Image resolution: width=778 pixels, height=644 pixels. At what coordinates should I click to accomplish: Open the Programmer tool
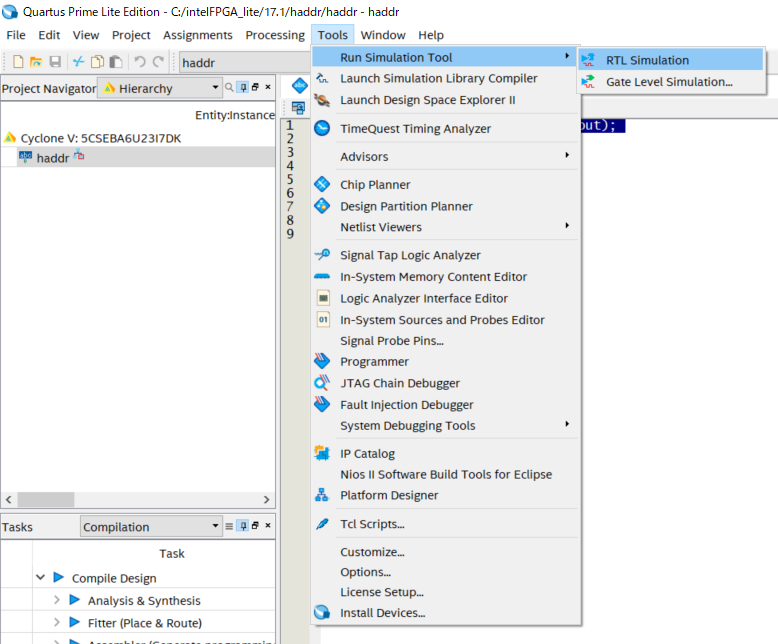445,361
